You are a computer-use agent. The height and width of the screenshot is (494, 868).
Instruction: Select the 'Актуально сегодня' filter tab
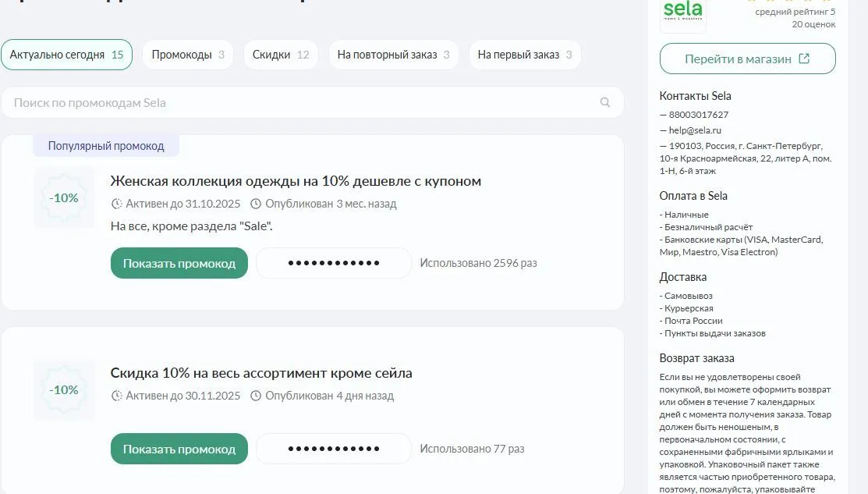[x=66, y=55]
